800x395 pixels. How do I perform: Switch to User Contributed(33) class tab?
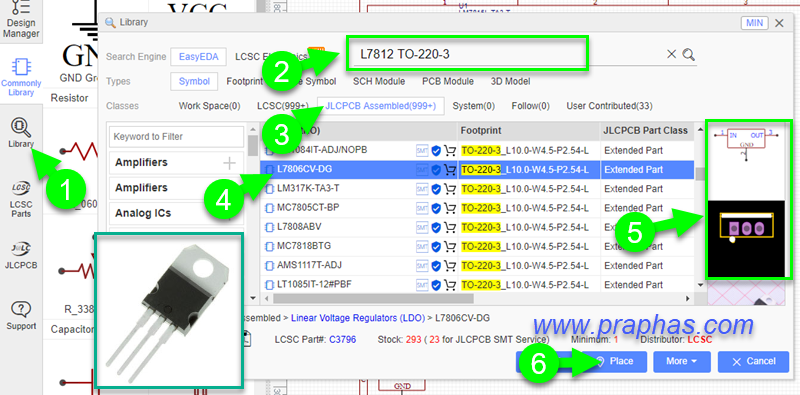pyautogui.click(x=609, y=106)
